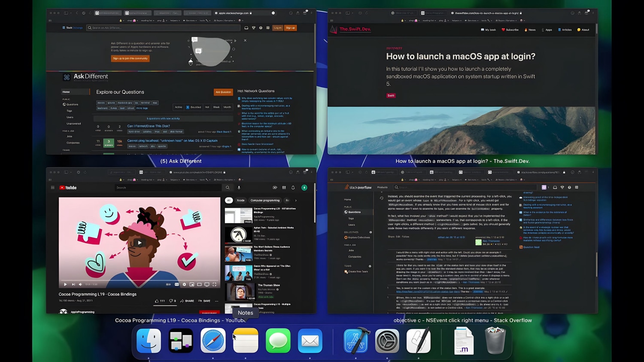Image resolution: width=644 pixels, height=362 pixels.
Task: Toggle autoplay switch in YouTube player
Action: (x=168, y=284)
